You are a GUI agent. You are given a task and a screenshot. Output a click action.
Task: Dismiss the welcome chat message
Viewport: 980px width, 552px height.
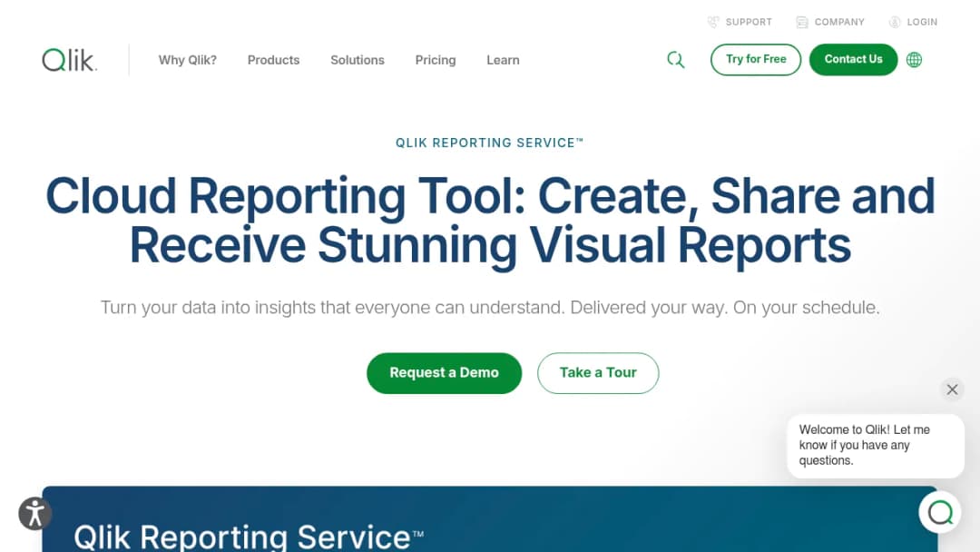[x=952, y=389]
